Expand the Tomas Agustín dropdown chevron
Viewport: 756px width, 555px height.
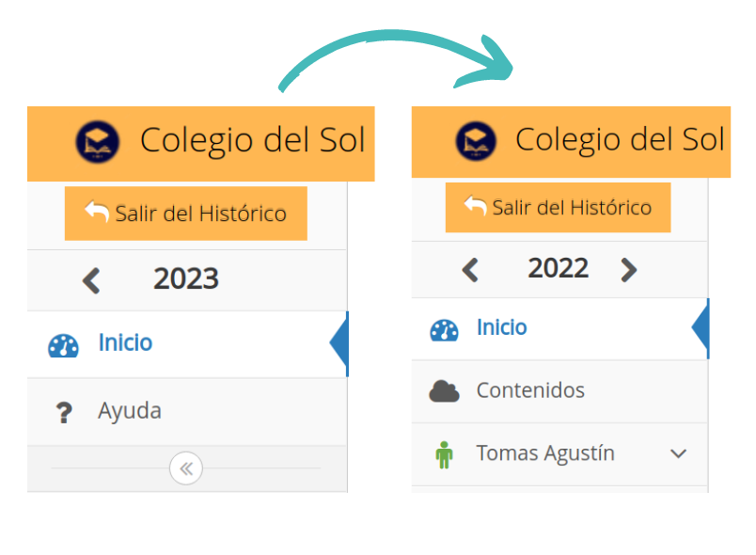678,453
